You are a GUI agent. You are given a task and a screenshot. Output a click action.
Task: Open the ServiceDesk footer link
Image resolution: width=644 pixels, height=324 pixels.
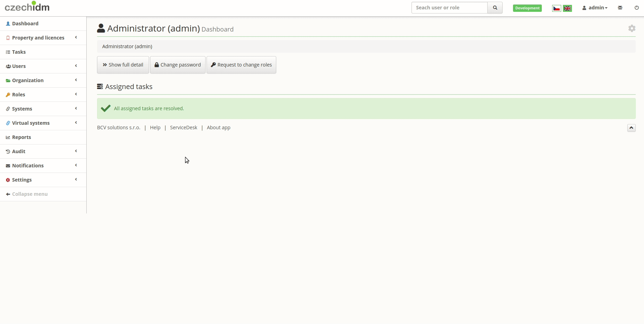(x=184, y=128)
